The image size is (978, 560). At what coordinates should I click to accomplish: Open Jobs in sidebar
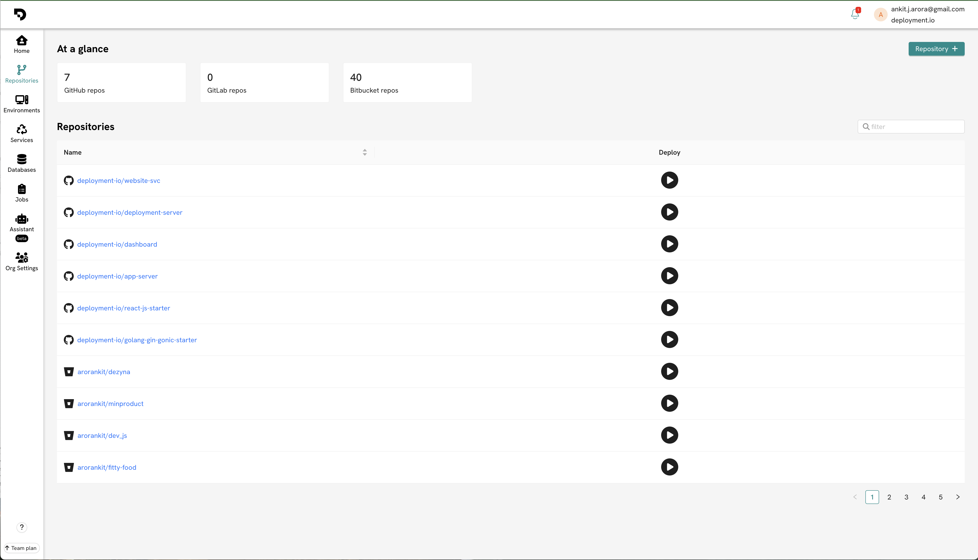coord(22,193)
